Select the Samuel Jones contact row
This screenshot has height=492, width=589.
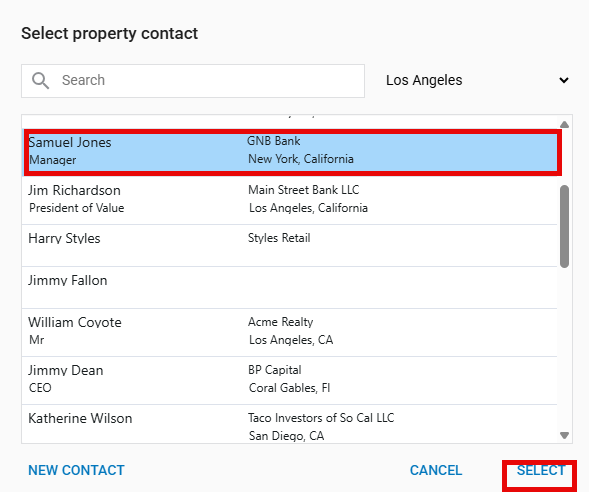(x=293, y=152)
